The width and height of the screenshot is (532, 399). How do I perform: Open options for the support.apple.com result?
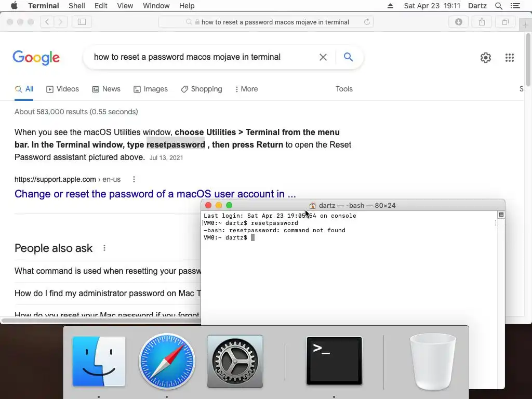click(134, 179)
